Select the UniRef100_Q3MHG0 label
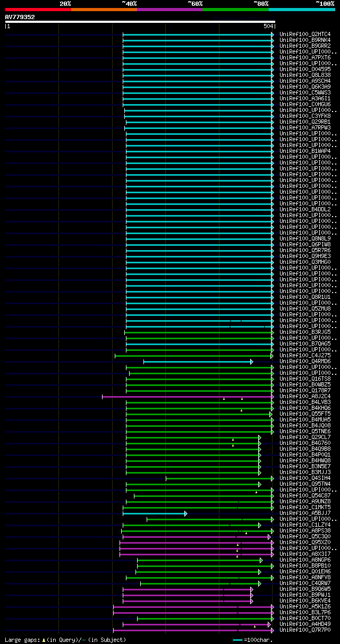Viewport: 340px width, 644px height. click(305, 262)
